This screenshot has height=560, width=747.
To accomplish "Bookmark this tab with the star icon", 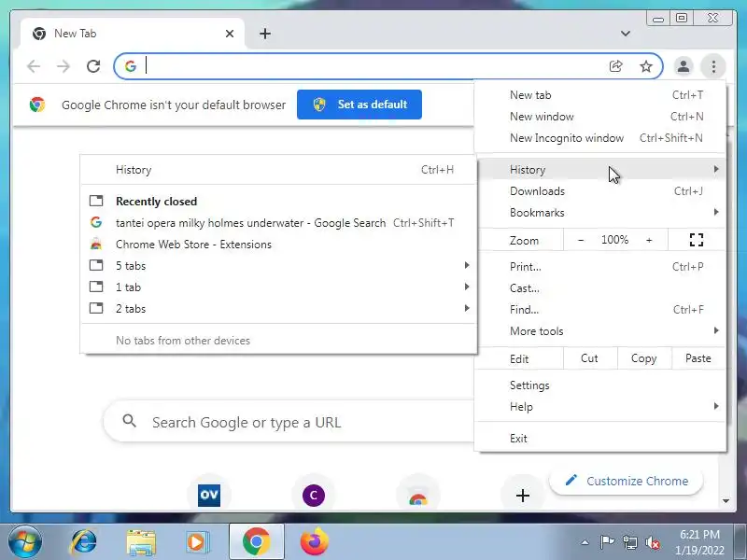I will [x=645, y=66].
